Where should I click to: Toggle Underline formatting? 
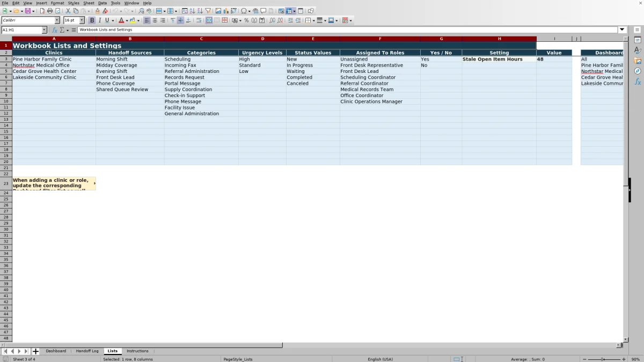pyautogui.click(x=107, y=20)
